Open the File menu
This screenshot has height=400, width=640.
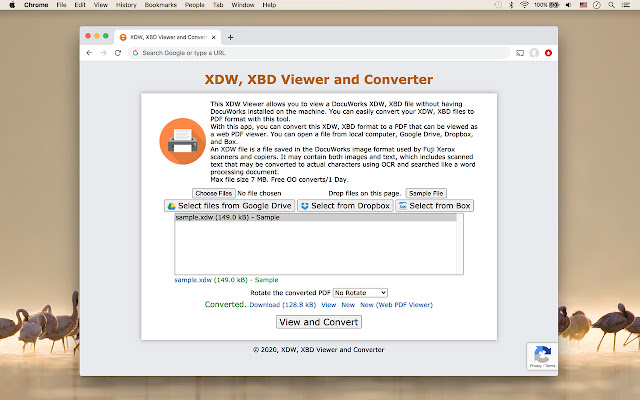pyautogui.click(x=61, y=5)
